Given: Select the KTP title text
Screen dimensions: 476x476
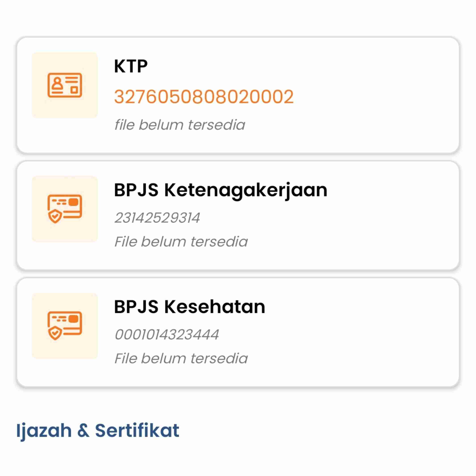Looking at the screenshot, I should 131,66.
